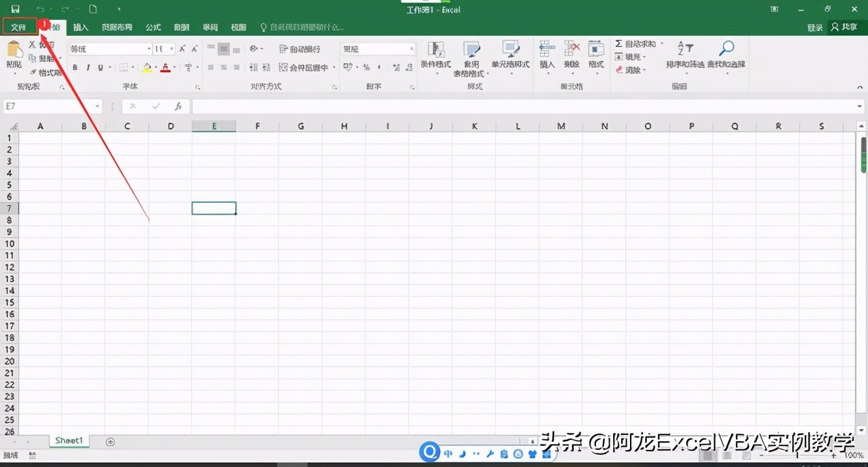Switch to the Data ribbon tab
The height and width of the screenshot is (467, 868).
click(182, 27)
